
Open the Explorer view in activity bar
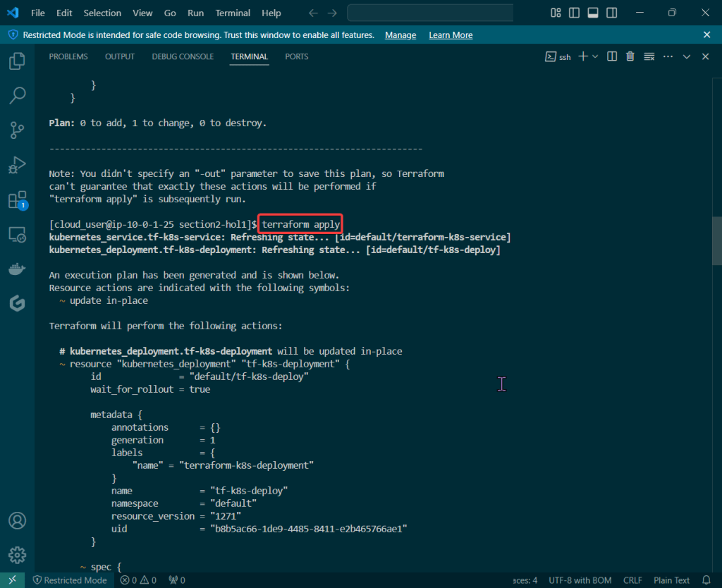(17, 61)
